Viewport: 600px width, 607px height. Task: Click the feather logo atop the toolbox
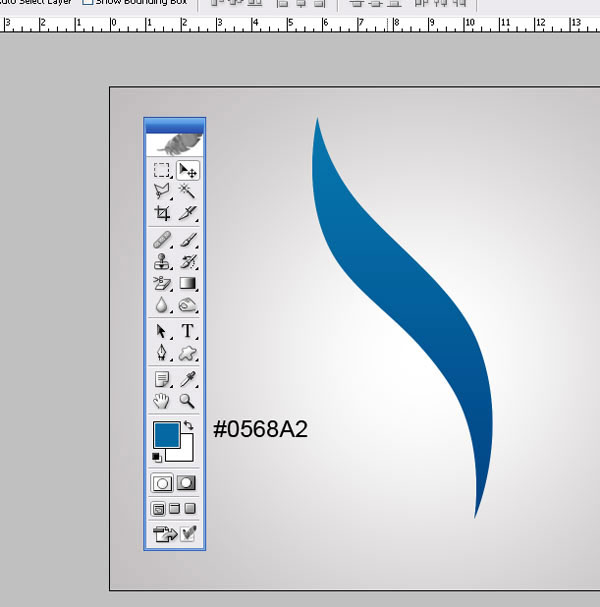(x=175, y=144)
